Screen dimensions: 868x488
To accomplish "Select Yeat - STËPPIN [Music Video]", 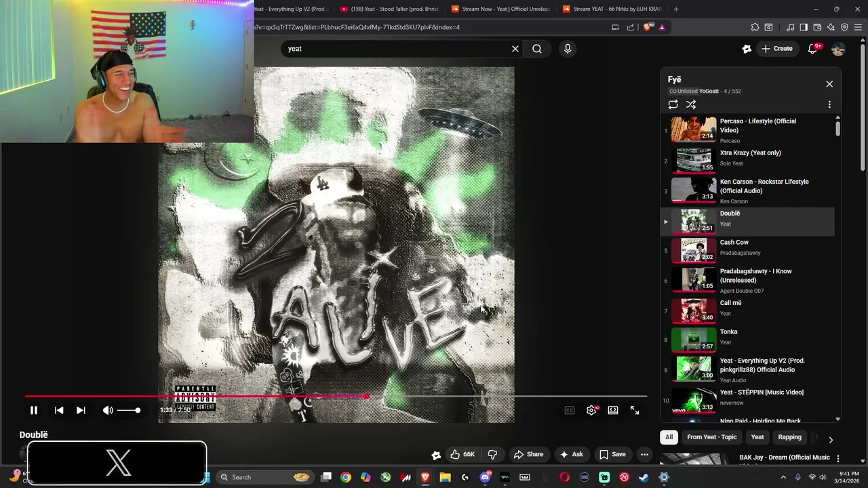I will tap(747, 400).
